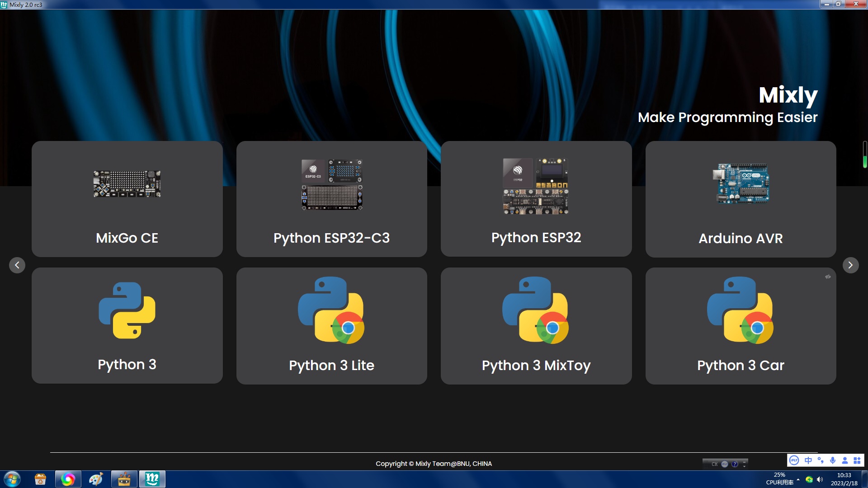Open the clock showing 10:33

(x=844, y=479)
